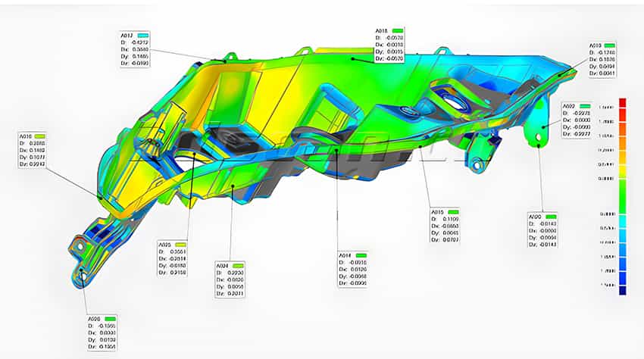This screenshot has height=359, width=644.
Task: Click the cyan swatch in label A017
Action: point(144,36)
